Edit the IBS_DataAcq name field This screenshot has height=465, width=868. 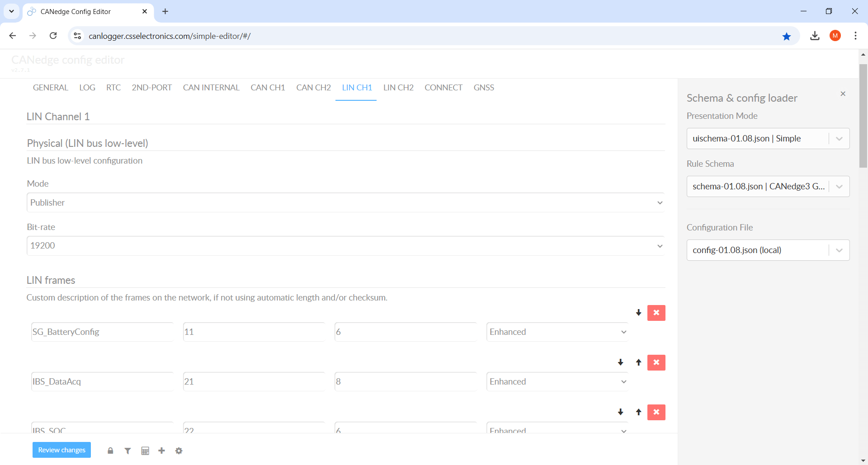(x=102, y=381)
